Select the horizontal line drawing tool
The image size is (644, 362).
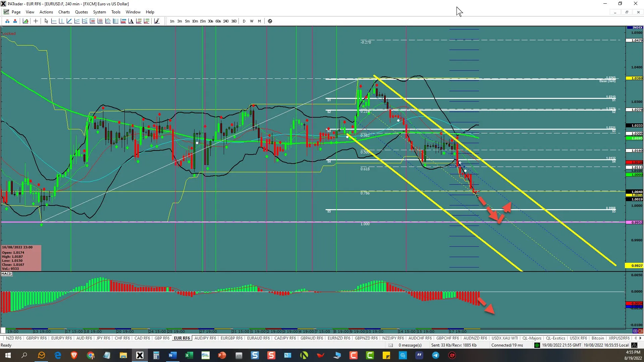[54, 21]
